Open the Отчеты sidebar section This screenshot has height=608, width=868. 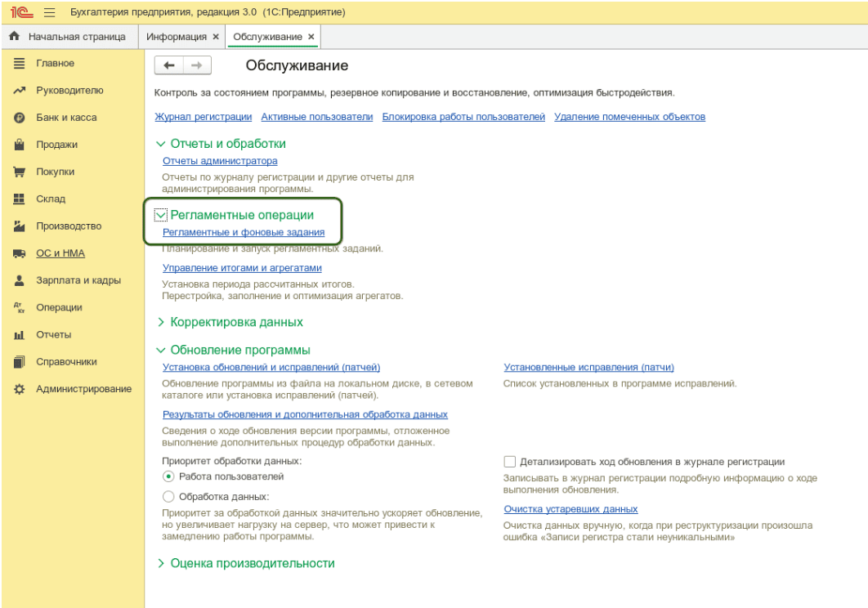pos(53,334)
